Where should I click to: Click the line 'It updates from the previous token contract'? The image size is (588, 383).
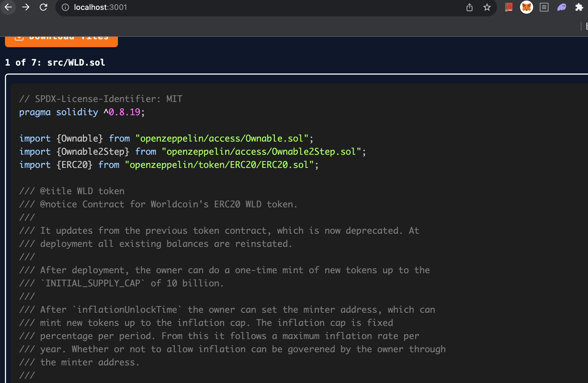pyautogui.click(x=219, y=230)
